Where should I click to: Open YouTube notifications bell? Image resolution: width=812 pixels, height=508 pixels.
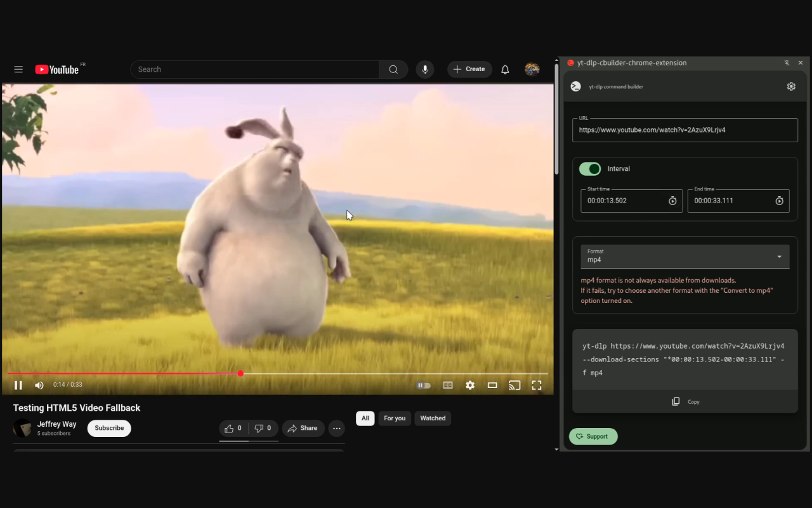(x=505, y=69)
